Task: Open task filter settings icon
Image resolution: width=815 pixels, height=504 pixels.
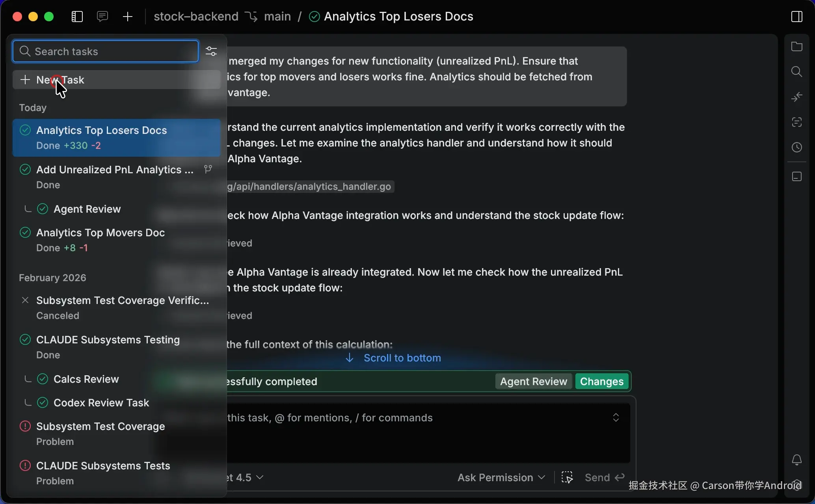Action: pos(211,51)
